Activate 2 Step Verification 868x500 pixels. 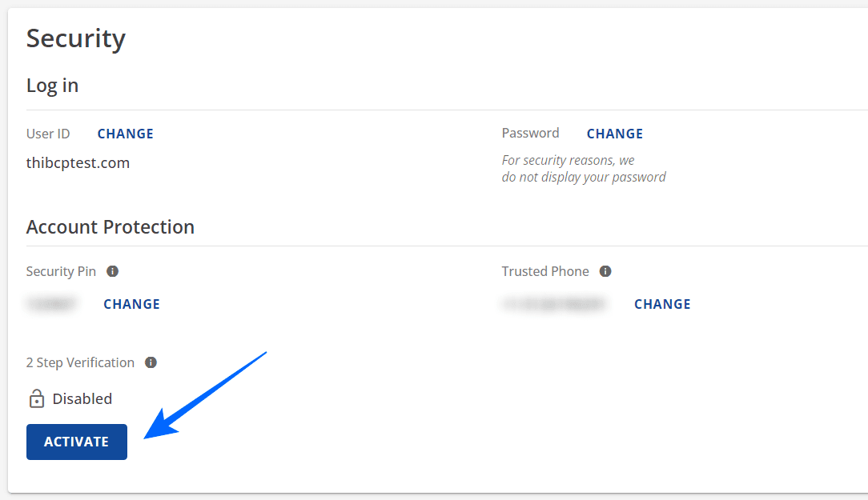(x=76, y=442)
